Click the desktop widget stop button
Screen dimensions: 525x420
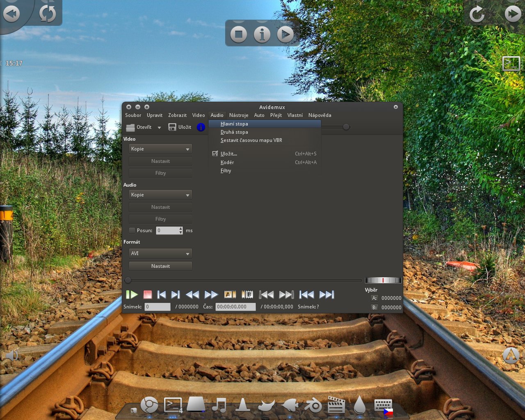(x=239, y=34)
